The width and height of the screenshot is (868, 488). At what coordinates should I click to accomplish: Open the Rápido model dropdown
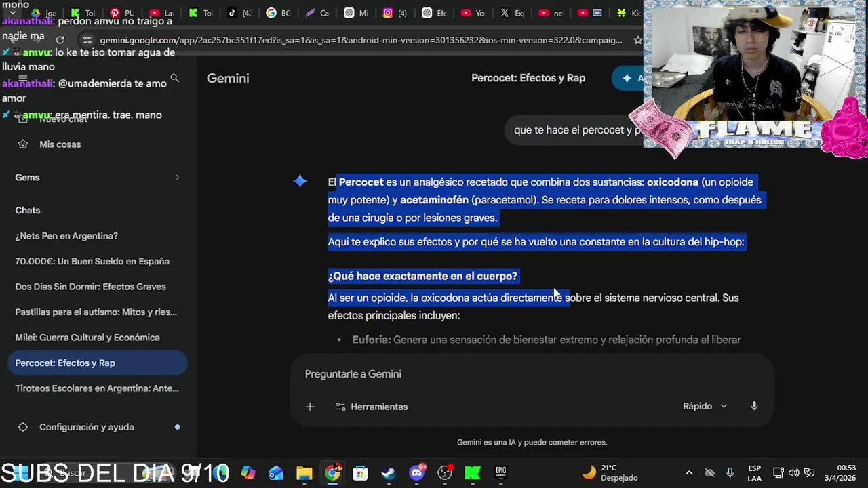tap(705, 406)
